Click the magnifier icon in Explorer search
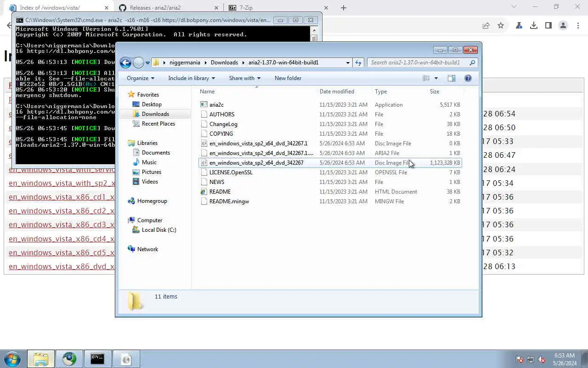The width and height of the screenshot is (588, 368). [472, 63]
